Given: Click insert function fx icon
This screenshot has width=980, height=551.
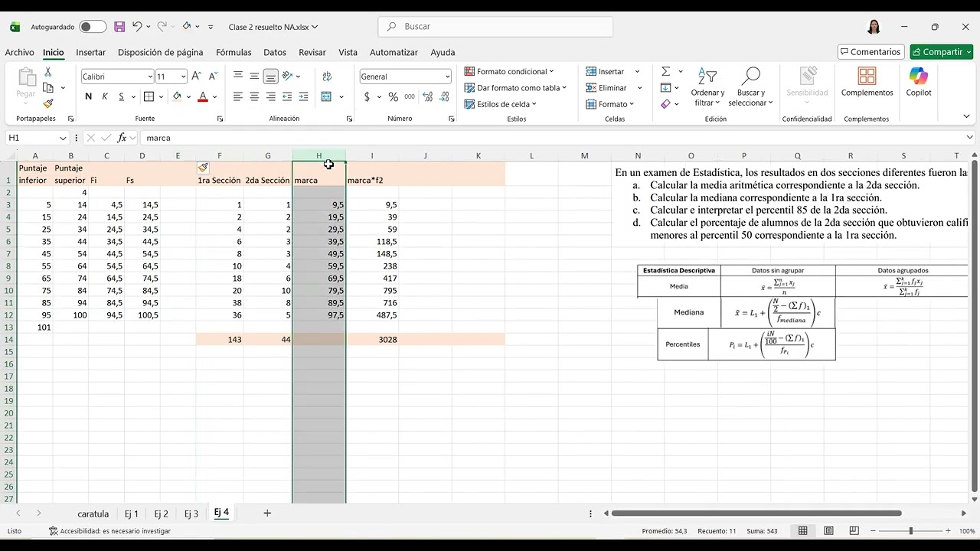Looking at the screenshot, I should click(x=122, y=138).
